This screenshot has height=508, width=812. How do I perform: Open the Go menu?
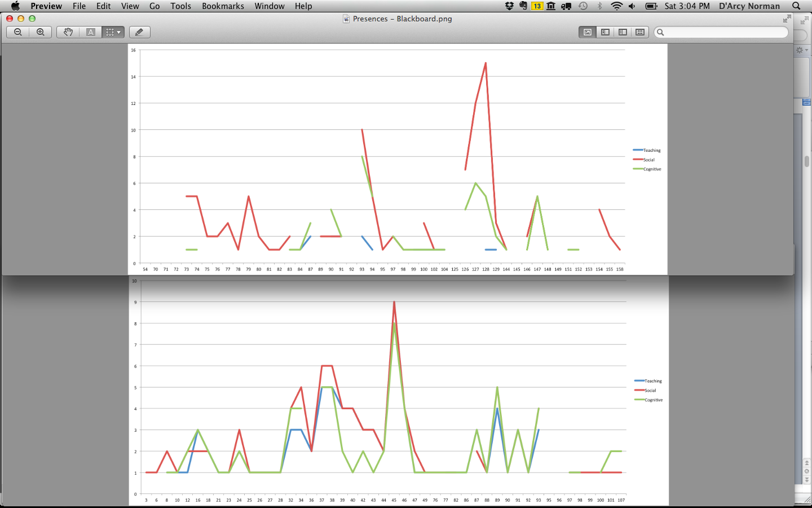[155, 6]
